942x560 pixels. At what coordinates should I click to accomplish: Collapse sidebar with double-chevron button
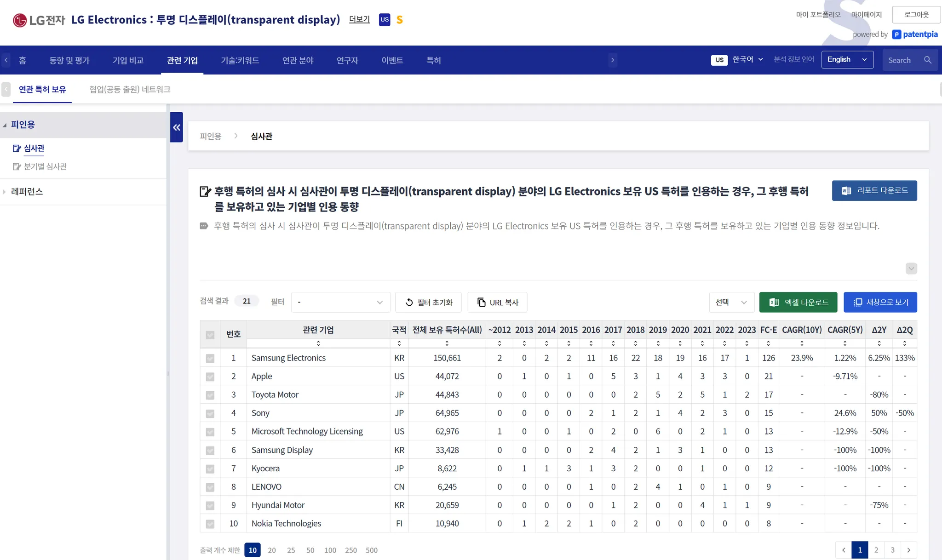(177, 127)
